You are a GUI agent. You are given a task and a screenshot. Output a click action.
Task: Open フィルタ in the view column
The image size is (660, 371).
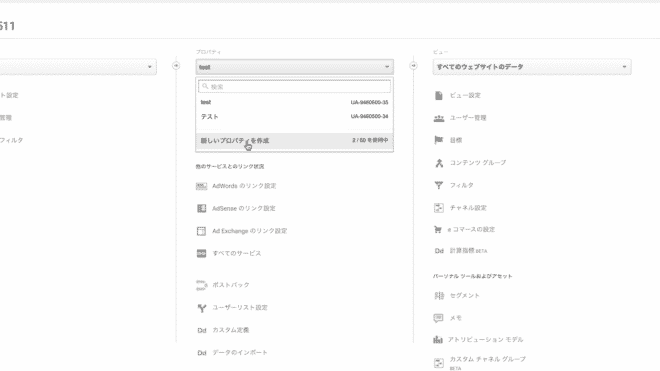461,185
